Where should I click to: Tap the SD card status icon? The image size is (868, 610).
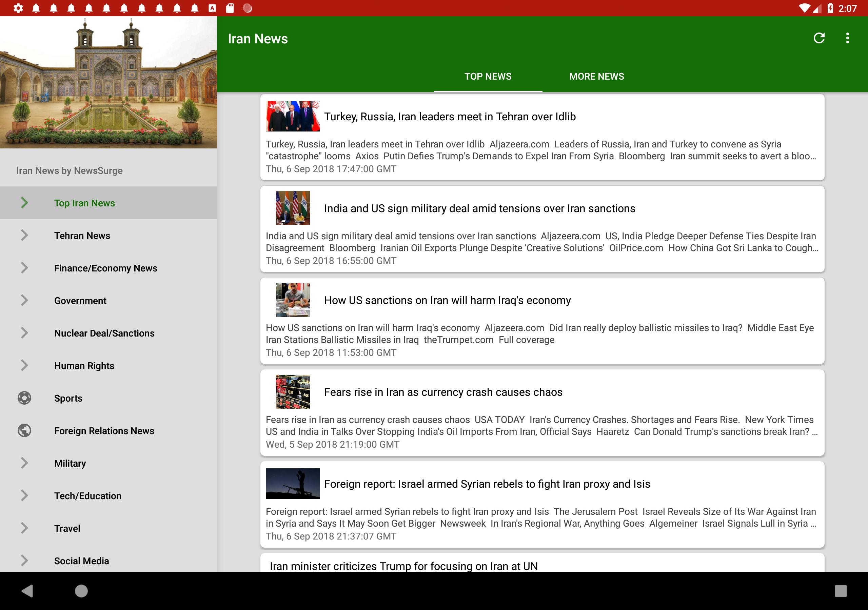click(x=230, y=8)
